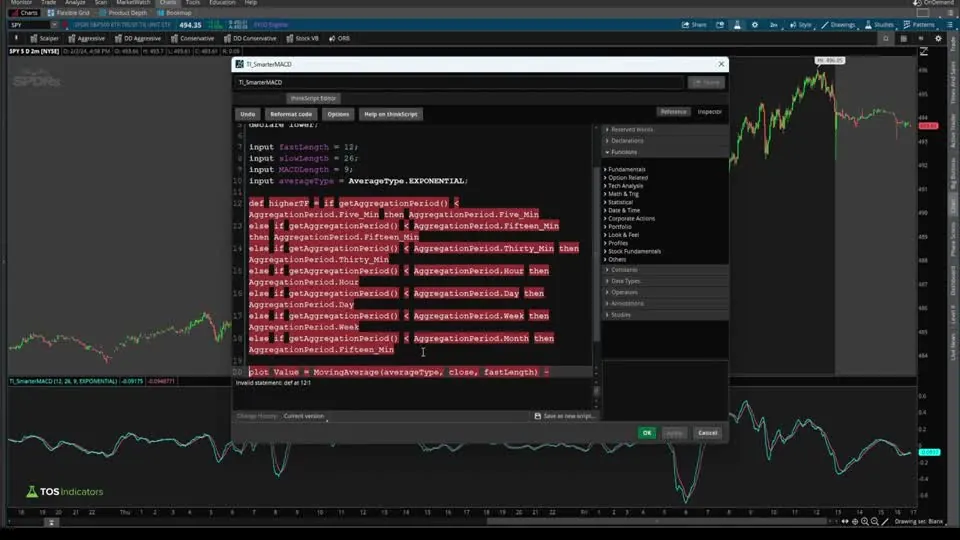
Task: Switch to the Inspector tab
Action: tap(710, 112)
